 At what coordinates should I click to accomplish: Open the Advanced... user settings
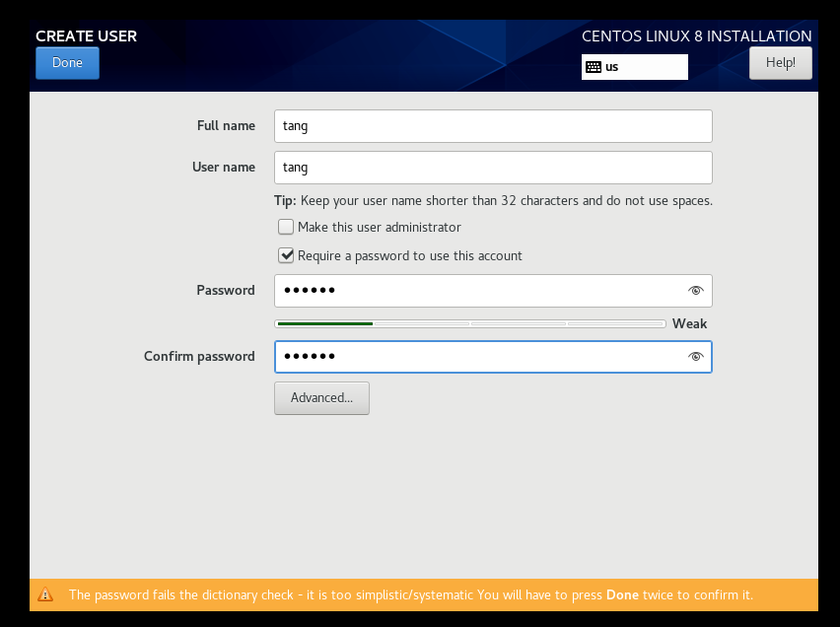[x=321, y=398]
